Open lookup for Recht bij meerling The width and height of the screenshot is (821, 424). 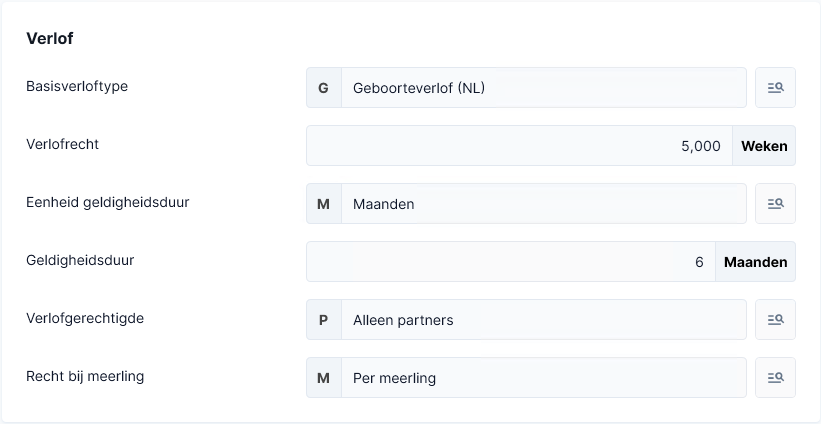coord(775,378)
